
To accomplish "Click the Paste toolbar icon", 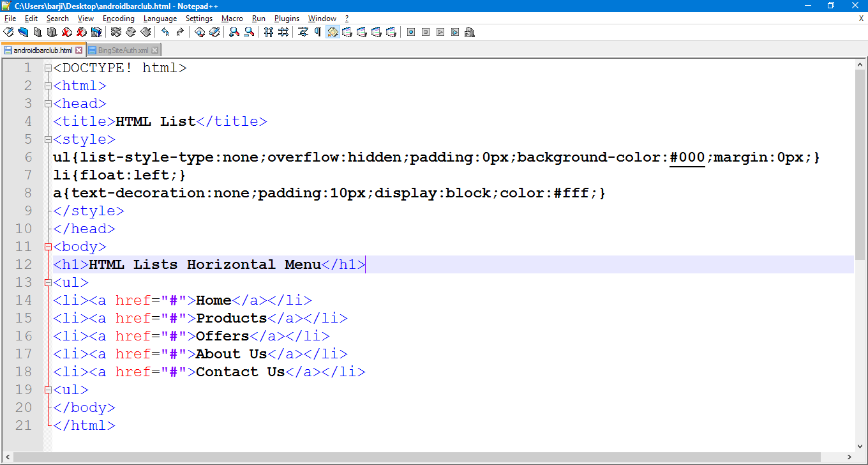I will point(144,32).
